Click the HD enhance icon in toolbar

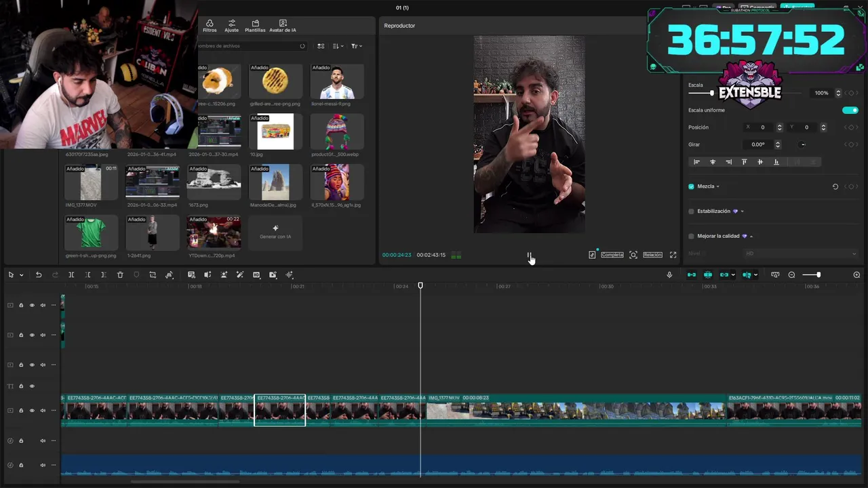[x=256, y=274]
